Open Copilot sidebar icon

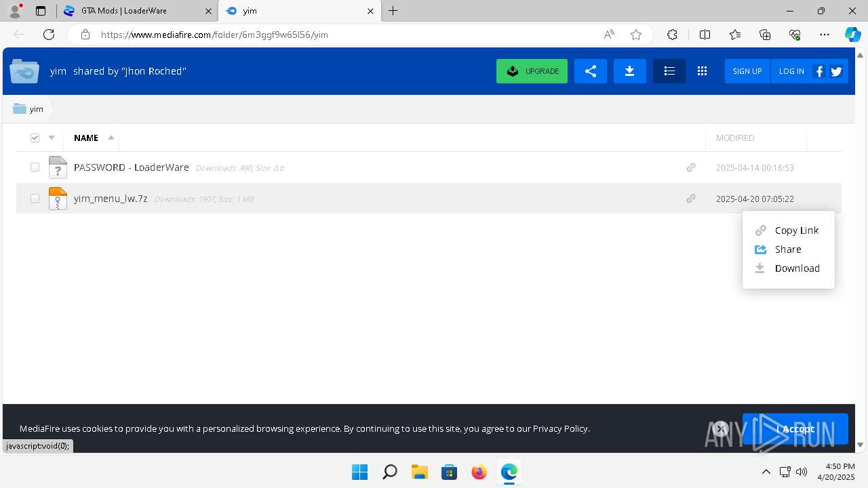(x=852, y=35)
